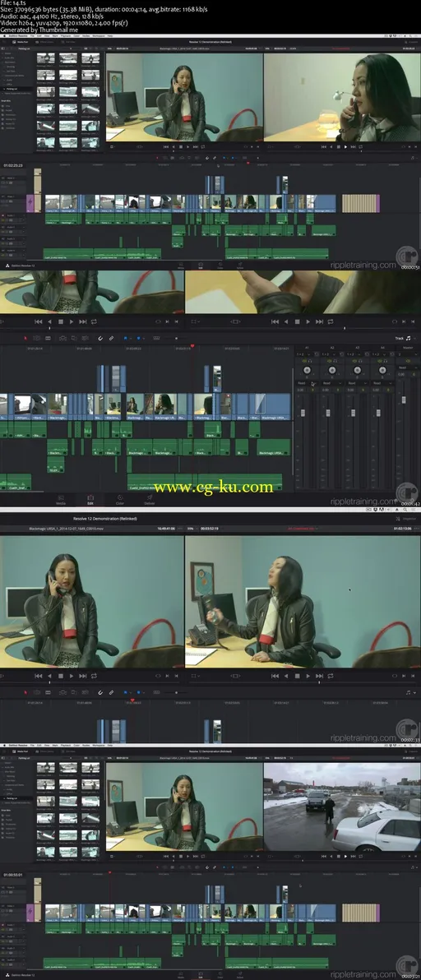Stop source viewer playback in the 00:01:42 frame
This screenshot has width=421, height=980.
pos(61,321)
